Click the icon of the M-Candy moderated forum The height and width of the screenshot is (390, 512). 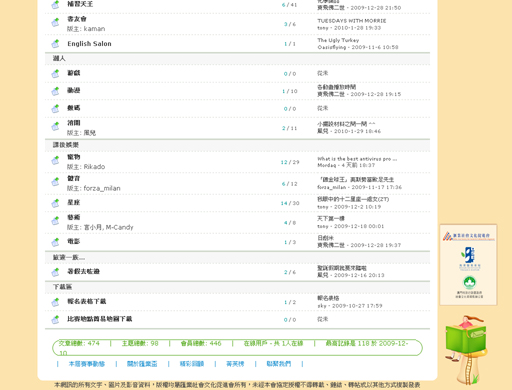55,221
